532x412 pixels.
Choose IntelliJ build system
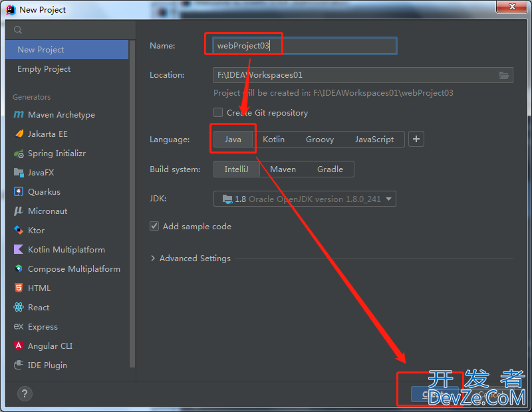pyautogui.click(x=237, y=169)
